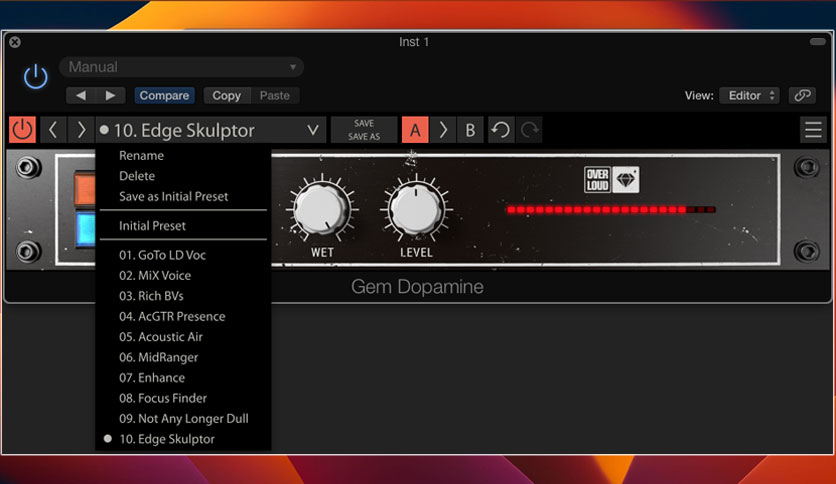
Task: Click the blue square button on panel
Action: 85,229
